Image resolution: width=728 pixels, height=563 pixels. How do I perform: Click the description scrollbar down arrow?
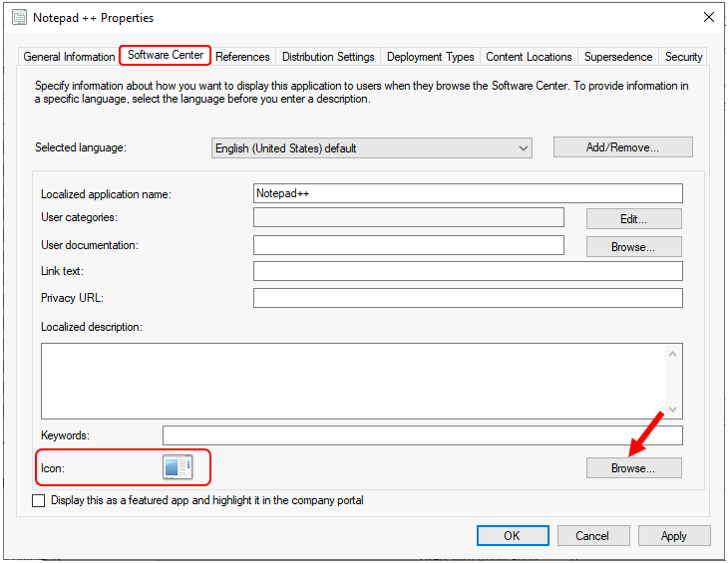coord(672,409)
